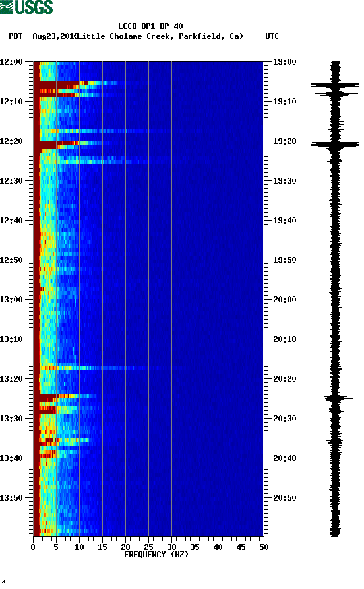The image size is (364, 589).
Task: Click the 12:50 PDT time label
Action: pyautogui.click(x=11, y=260)
